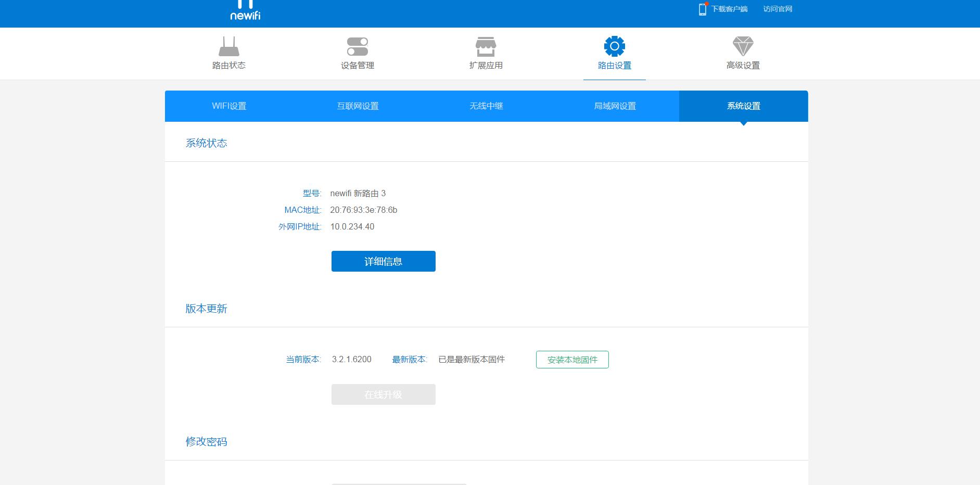This screenshot has width=980, height=485.
Task: Click the MAC地址 value text
Action: pos(363,210)
